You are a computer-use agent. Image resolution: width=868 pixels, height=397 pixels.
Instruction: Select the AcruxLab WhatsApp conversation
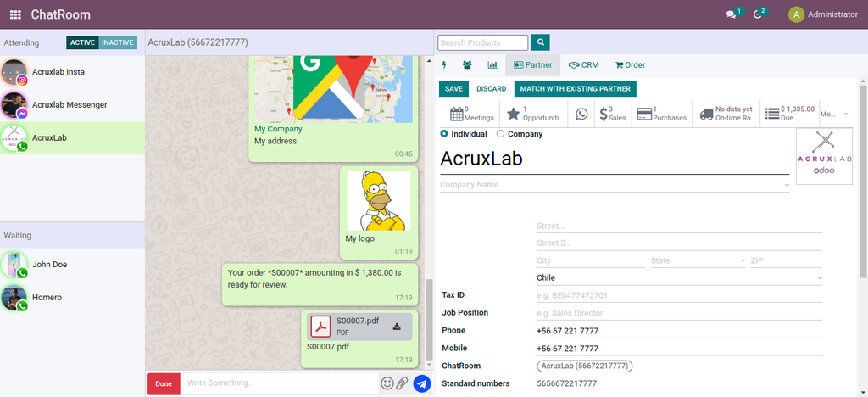(x=73, y=138)
